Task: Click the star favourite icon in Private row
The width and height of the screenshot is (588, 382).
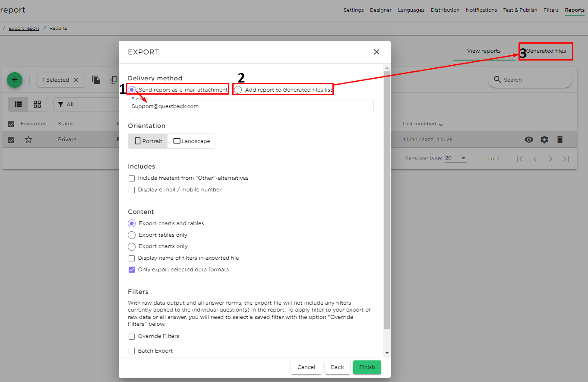Action: click(28, 140)
